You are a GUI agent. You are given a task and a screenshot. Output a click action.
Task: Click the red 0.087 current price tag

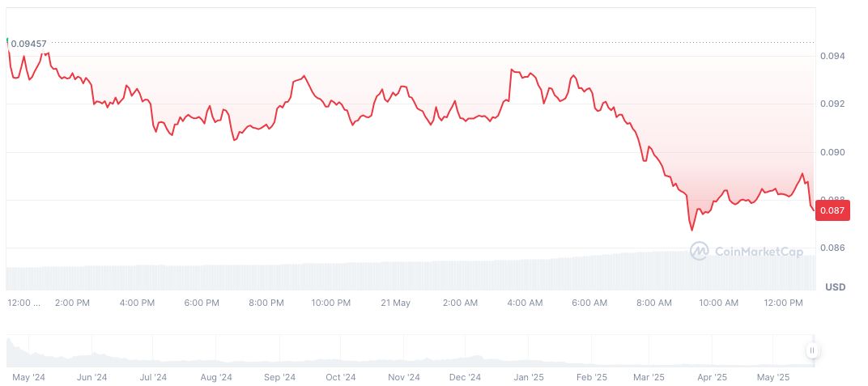[833, 210]
